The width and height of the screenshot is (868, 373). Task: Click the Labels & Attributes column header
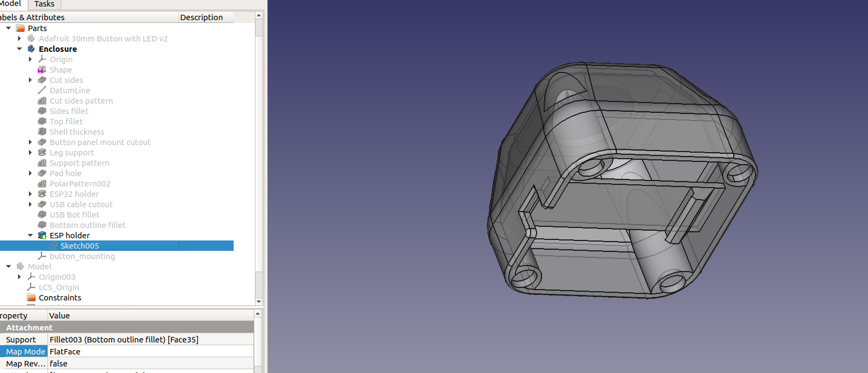(x=89, y=17)
